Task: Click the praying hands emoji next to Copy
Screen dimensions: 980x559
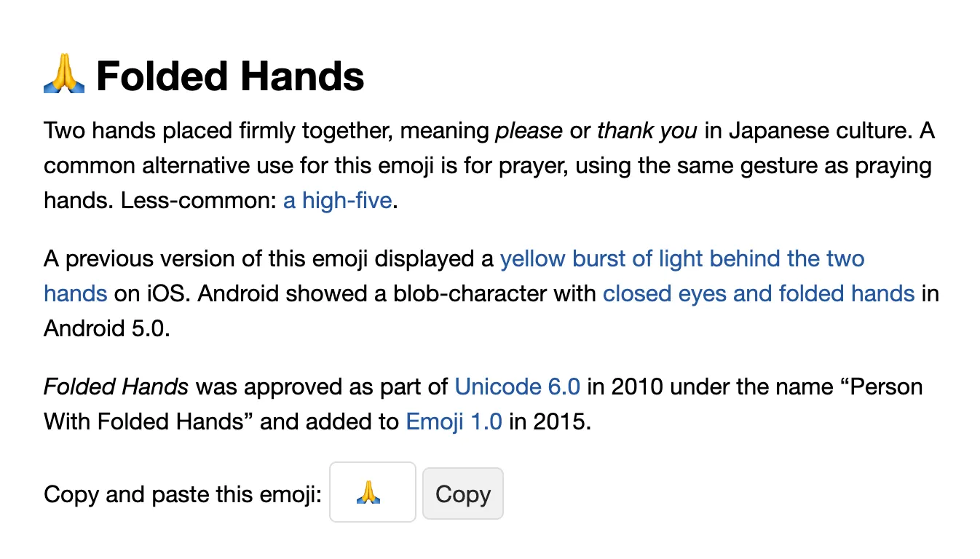Action: [x=372, y=493]
